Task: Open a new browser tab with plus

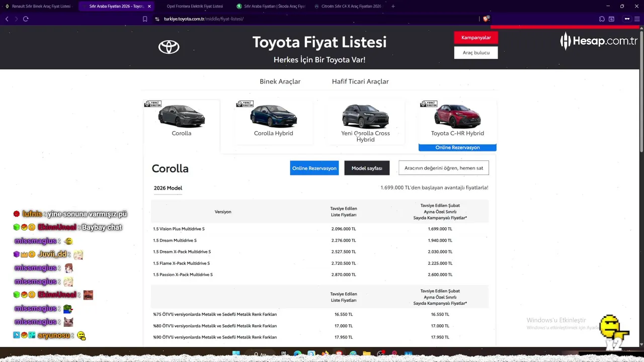Action: (x=393, y=6)
